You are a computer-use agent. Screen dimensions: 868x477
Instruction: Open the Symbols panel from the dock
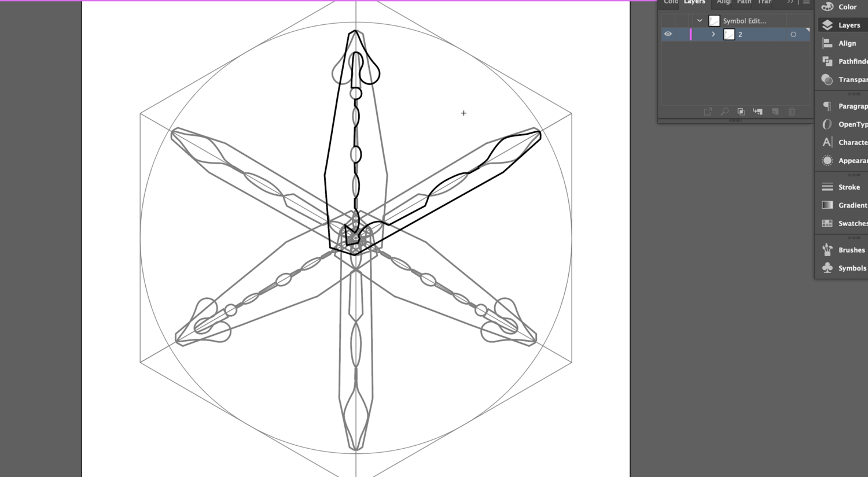[843, 268]
